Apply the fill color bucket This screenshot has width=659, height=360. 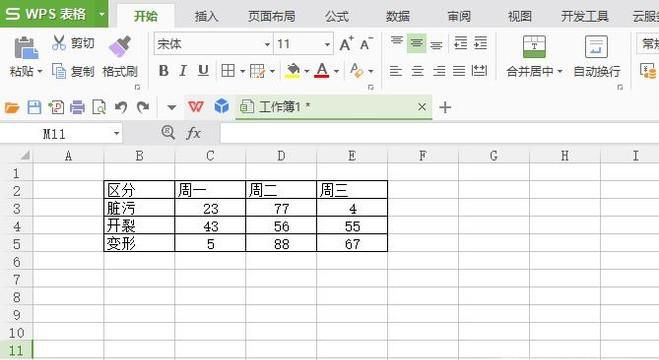[293, 70]
